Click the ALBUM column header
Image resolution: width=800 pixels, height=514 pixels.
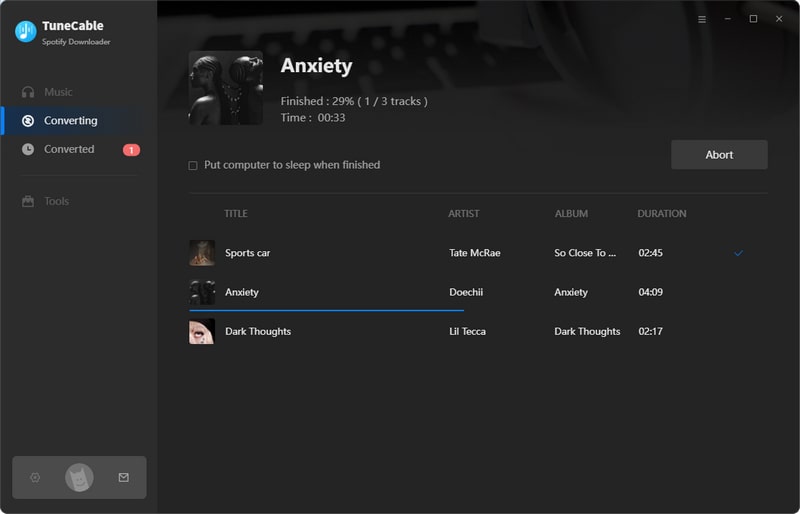(x=571, y=213)
